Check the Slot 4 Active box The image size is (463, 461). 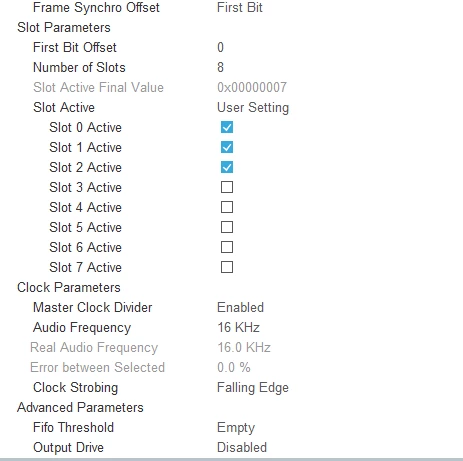227,207
